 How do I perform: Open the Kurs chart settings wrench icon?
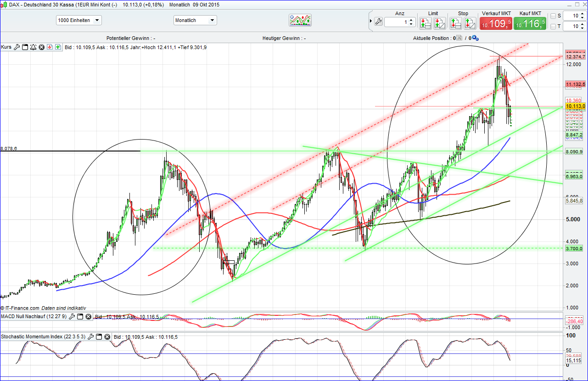point(17,47)
